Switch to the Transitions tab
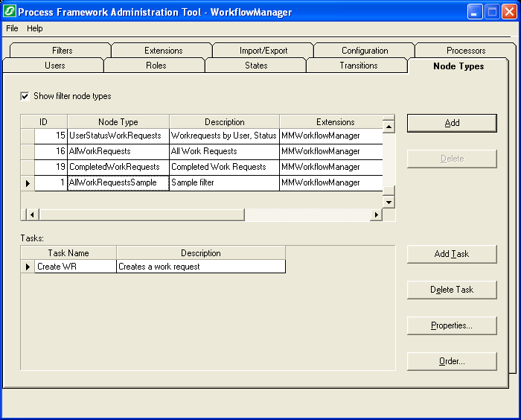521x420 pixels. pos(358,66)
